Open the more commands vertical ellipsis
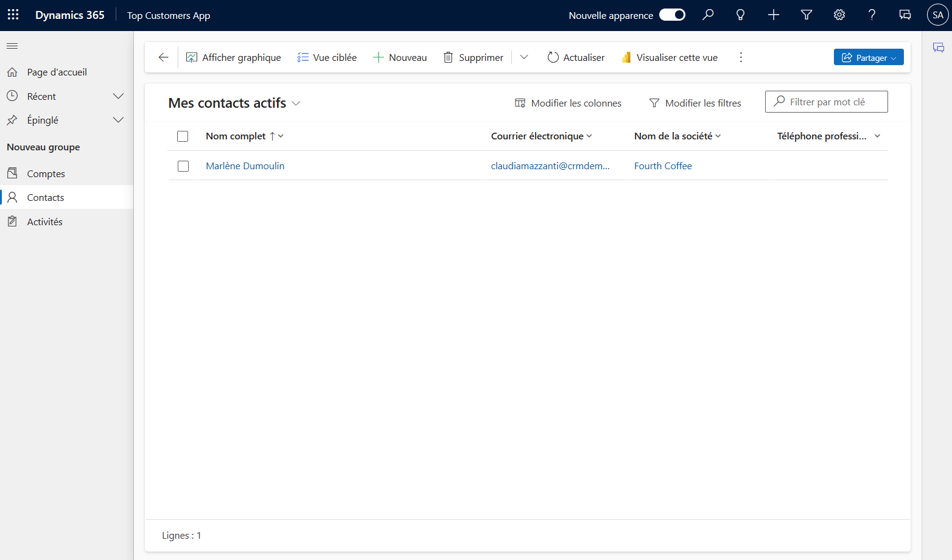The image size is (952, 560). click(x=741, y=57)
